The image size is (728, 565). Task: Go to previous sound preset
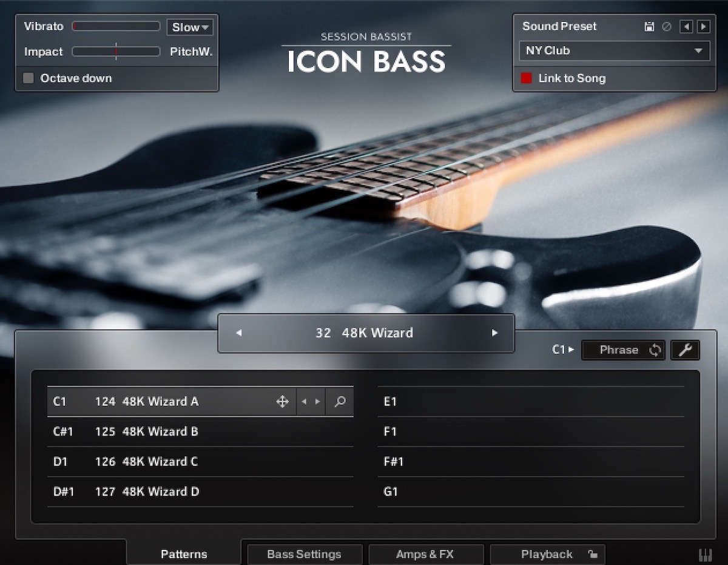(x=686, y=27)
